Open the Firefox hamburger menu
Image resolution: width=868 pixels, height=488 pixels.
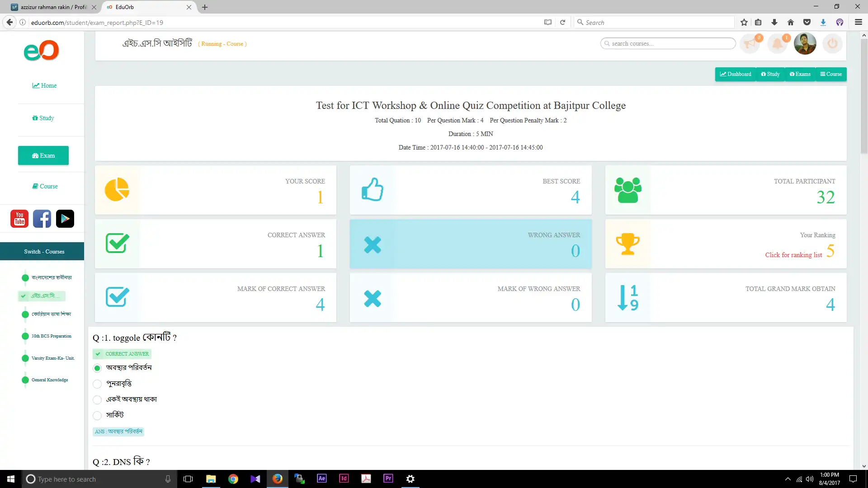[858, 22]
